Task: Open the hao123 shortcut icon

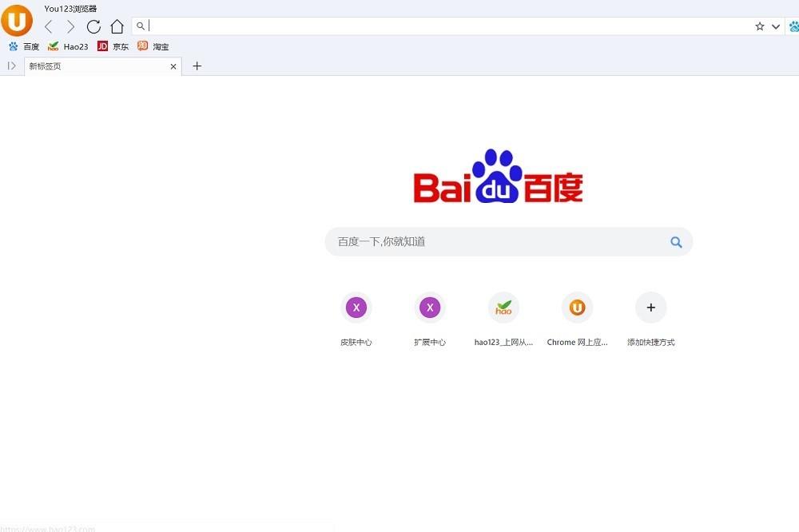Action: [503, 308]
